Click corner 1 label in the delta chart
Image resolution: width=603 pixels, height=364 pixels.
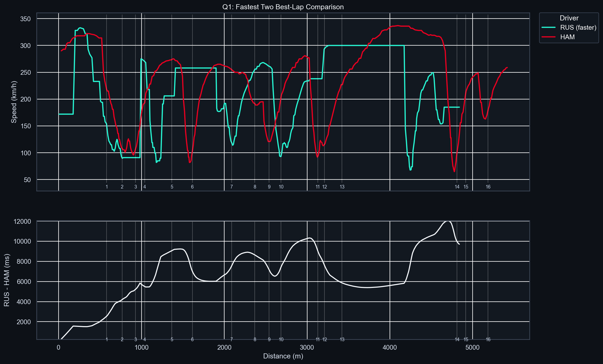(107, 339)
